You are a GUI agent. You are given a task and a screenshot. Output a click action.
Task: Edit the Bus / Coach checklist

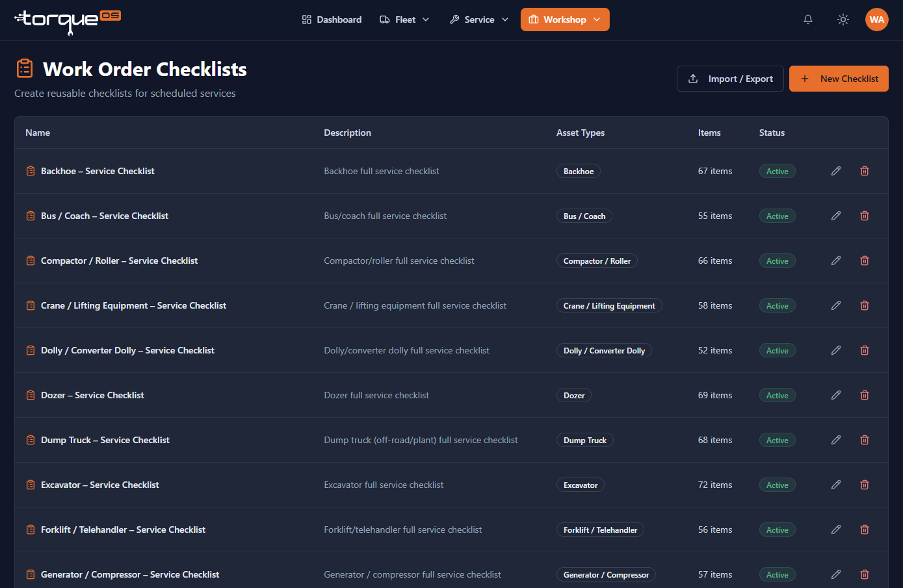[836, 216]
